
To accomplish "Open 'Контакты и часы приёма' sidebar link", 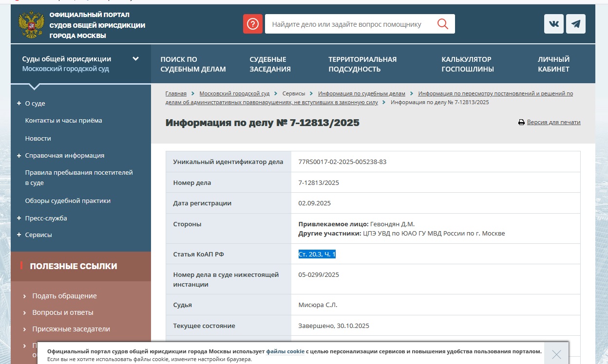I will coord(64,121).
